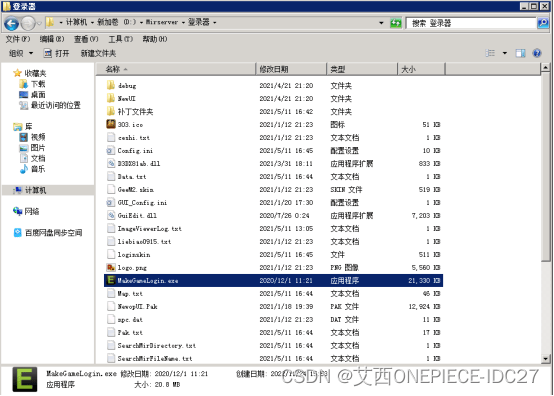Select the logo.png file icon

pyautogui.click(x=111, y=267)
